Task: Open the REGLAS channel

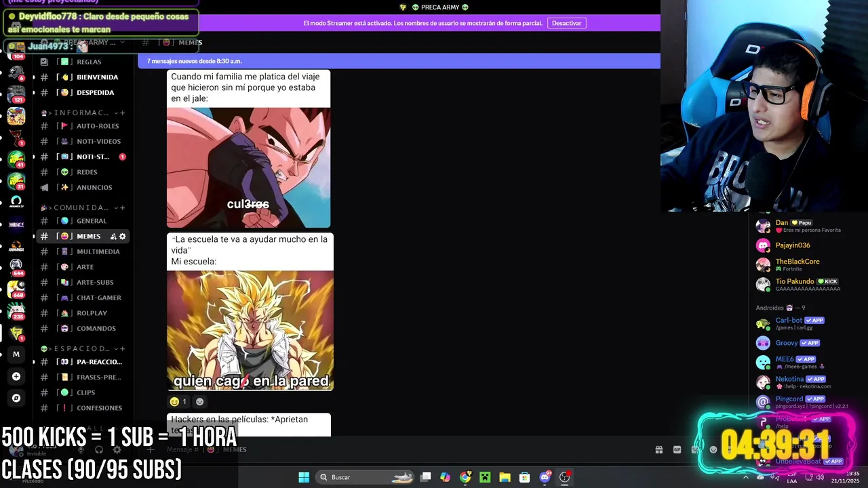Action: coord(81,62)
